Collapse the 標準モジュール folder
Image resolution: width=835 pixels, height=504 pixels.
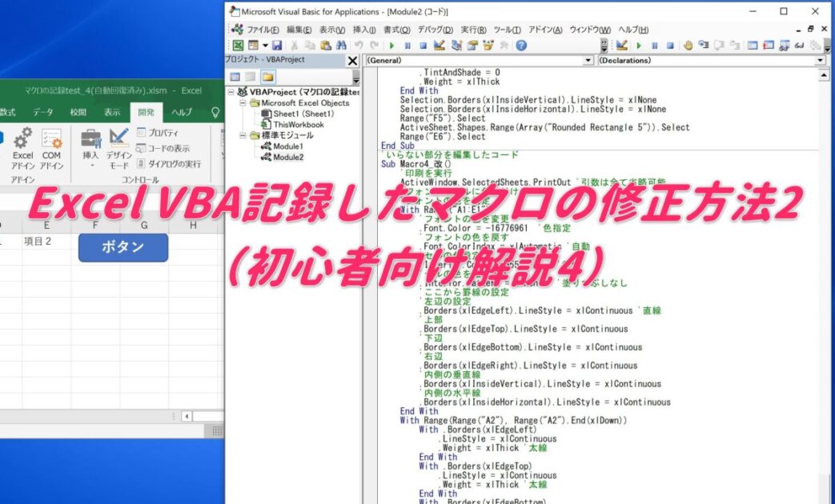click(243, 135)
